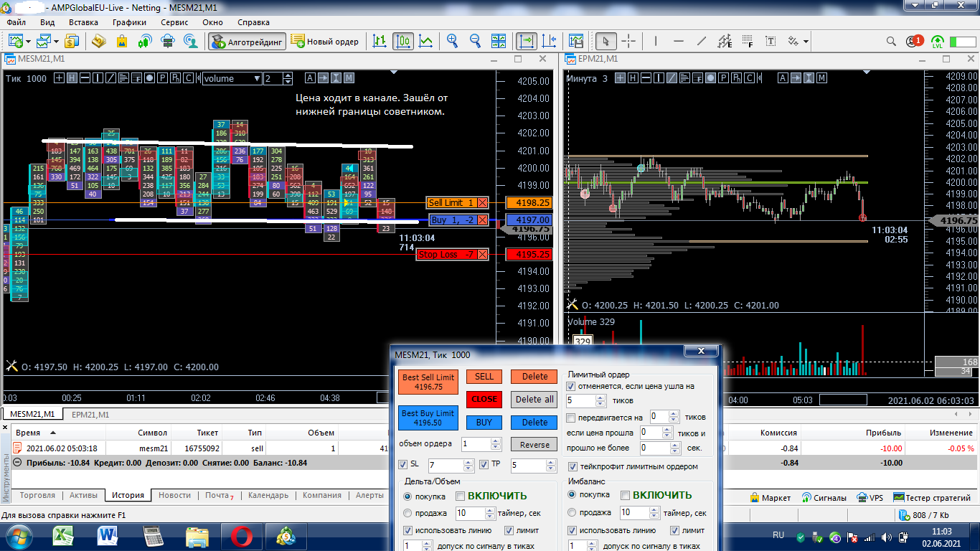Toggle TP checkbox in order panel
Viewport: 980px width, 551px height.
point(483,464)
